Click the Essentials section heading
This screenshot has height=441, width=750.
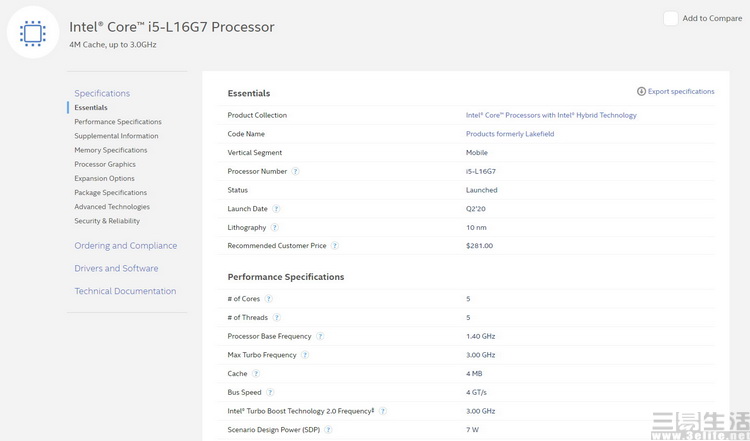point(249,93)
